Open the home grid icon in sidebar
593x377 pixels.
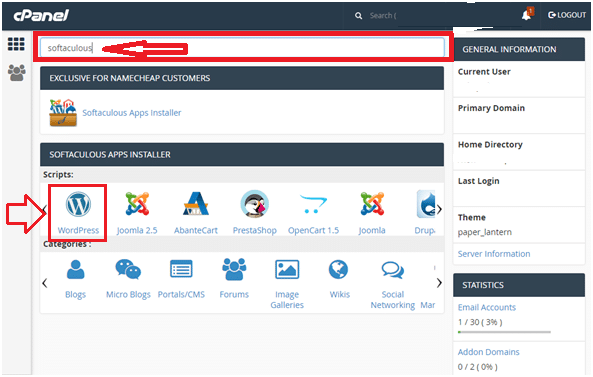16,44
